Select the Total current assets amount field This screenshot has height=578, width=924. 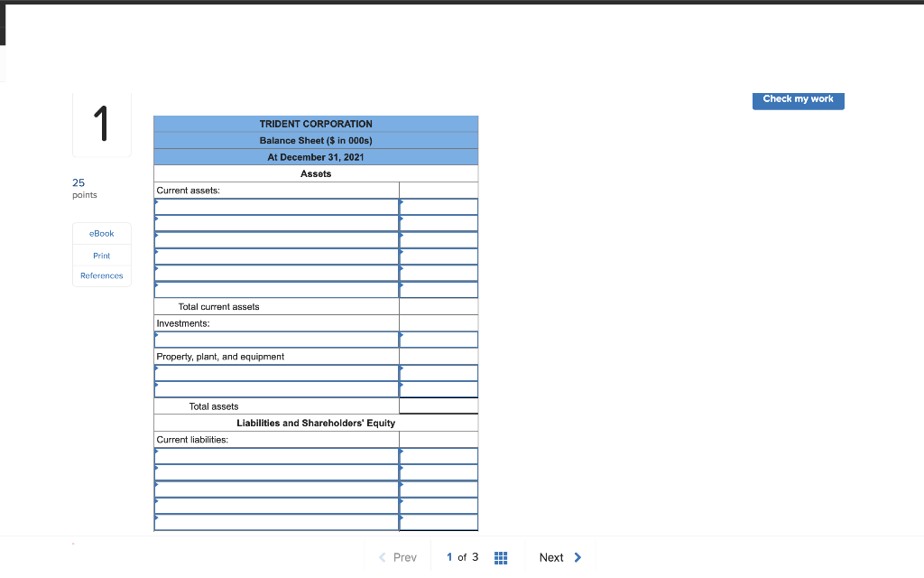coord(438,305)
